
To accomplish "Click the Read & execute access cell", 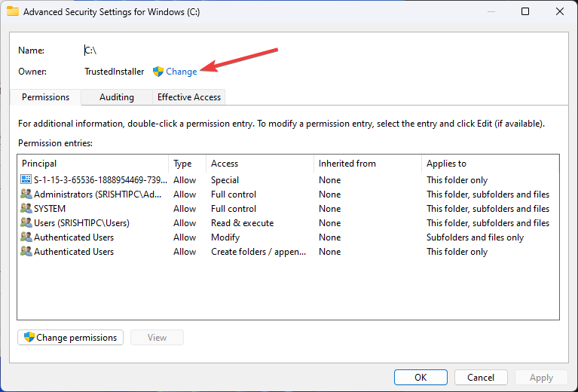I will click(x=242, y=223).
